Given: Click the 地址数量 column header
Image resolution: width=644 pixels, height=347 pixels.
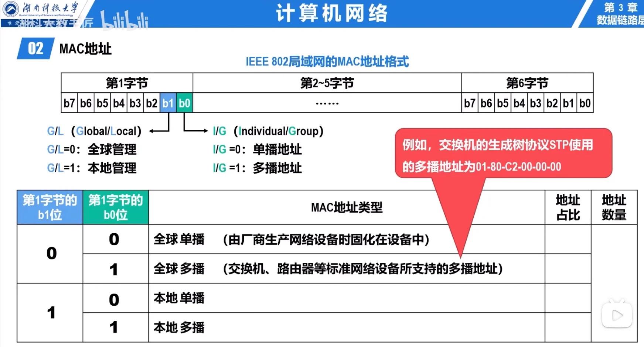Looking at the screenshot, I should click(614, 207).
